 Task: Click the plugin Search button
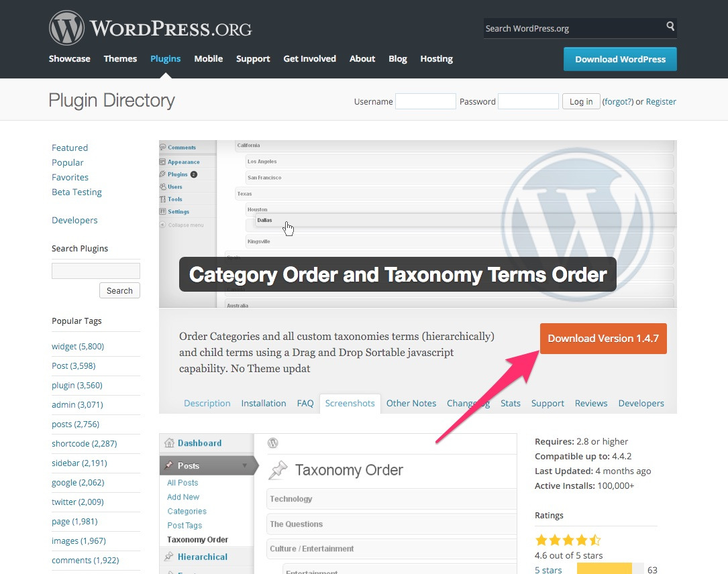[x=119, y=290]
